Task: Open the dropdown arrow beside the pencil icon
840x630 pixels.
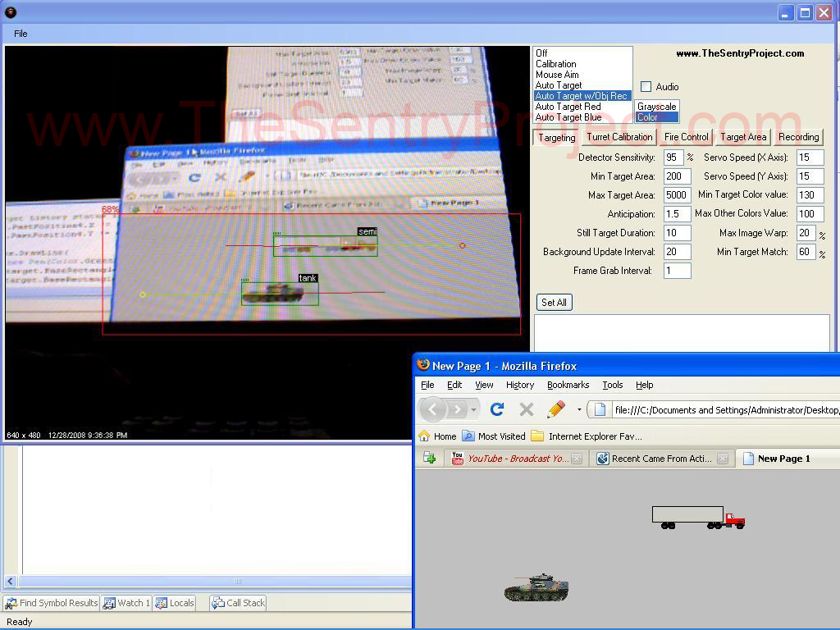Action: [579, 409]
